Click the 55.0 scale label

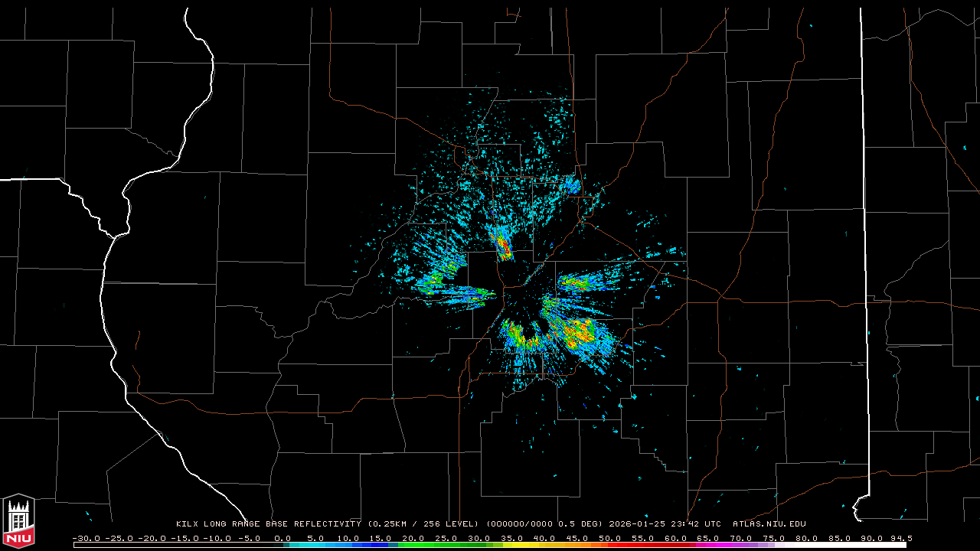pos(644,538)
